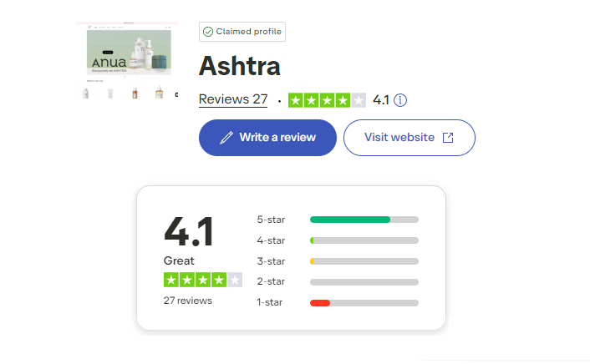Click the Claimed profile badge
The height and width of the screenshot is (364, 590).
(242, 32)
